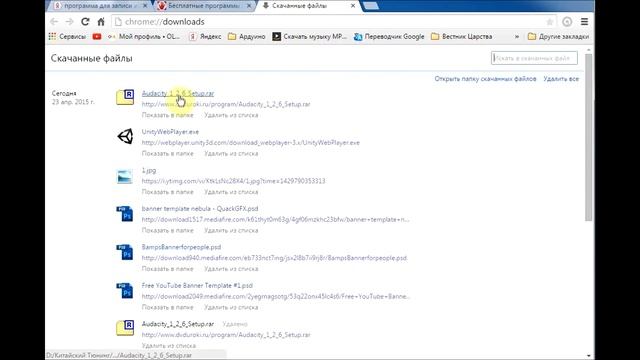This screenshot has width=640, height=360.
Task: Click the browser forward arrow
Action: pyautogui.click(x=69, y=22)
